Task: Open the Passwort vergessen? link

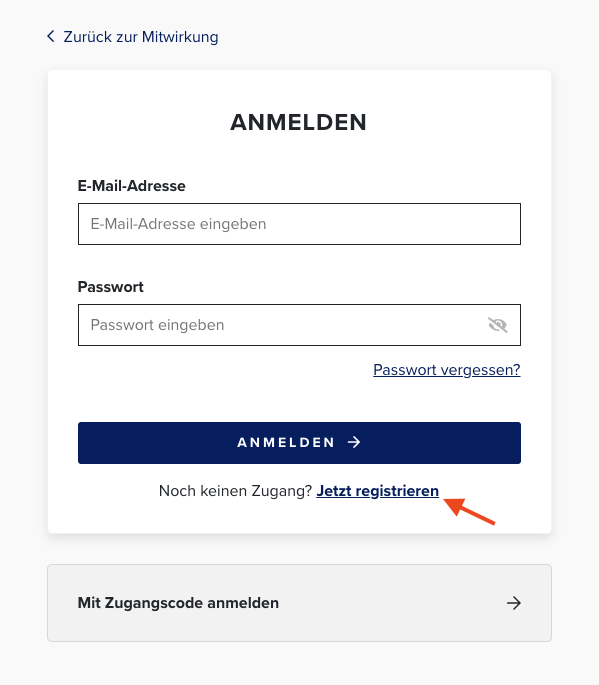Action: coord(447,370)
